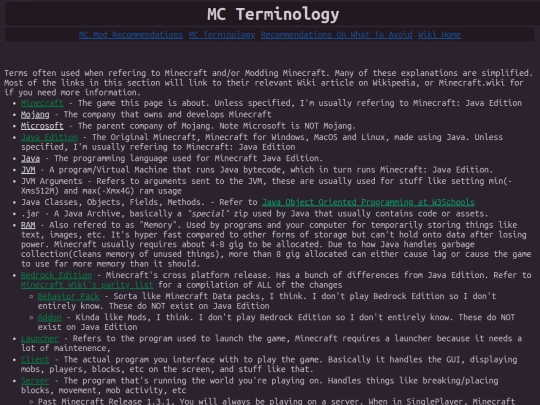This screenshot has width=540, height=405.
Task: Open the Behavior Pack link
Action: click(69, 296)
